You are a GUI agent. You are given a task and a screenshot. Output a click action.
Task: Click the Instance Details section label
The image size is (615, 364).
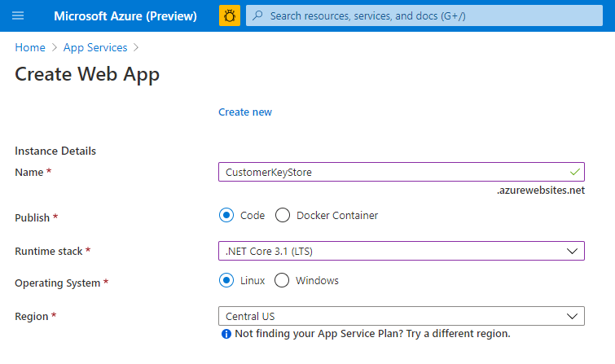55,151
